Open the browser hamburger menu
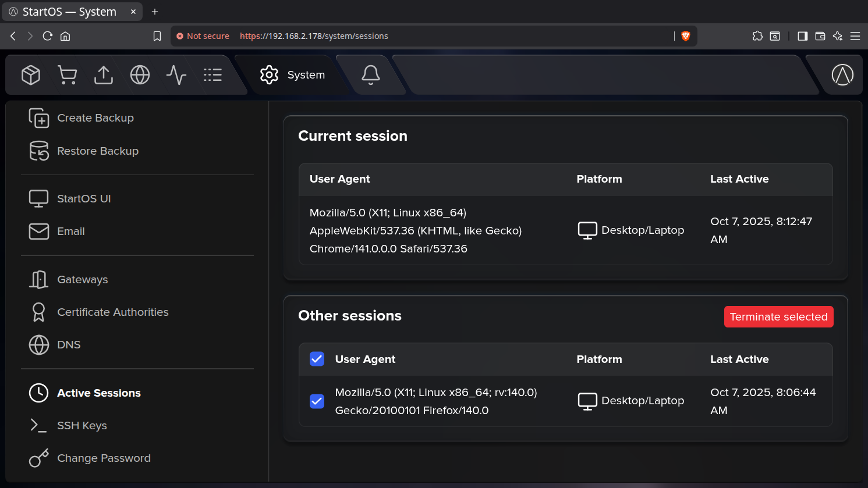The width and height of the screenshot is (868, 488). click(855, 36)
